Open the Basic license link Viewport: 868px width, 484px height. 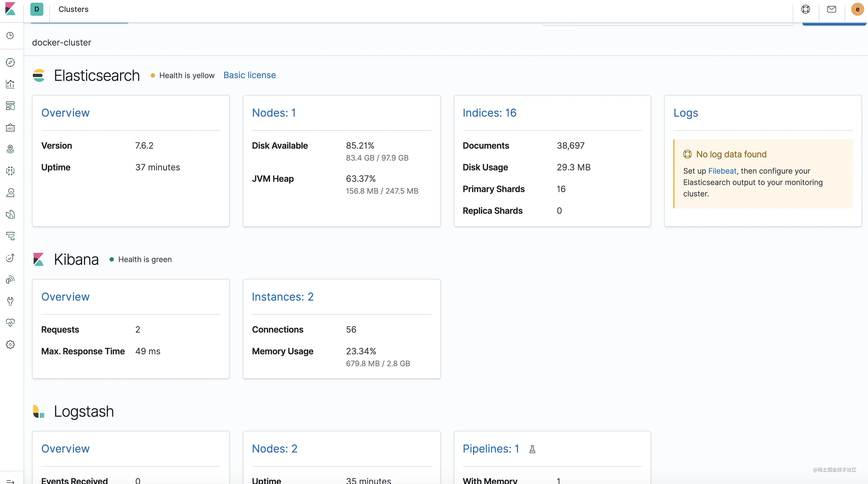click(250, 75)
